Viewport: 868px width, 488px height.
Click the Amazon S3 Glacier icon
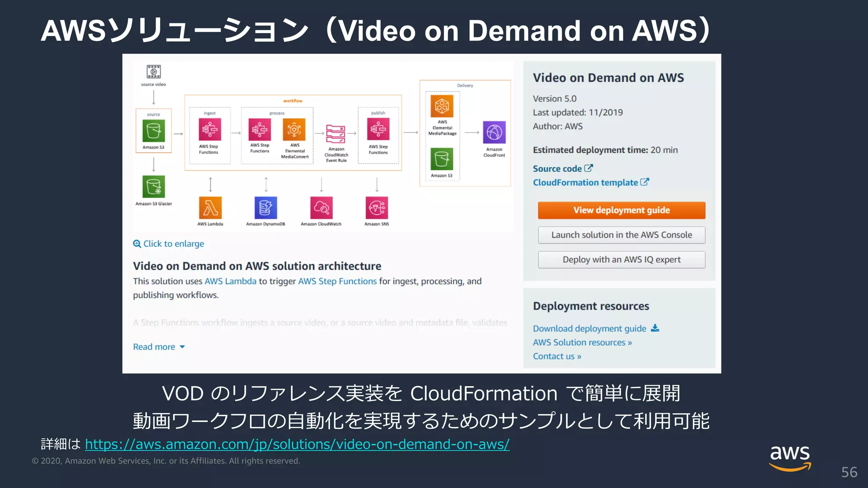click(x=153, y=187)
